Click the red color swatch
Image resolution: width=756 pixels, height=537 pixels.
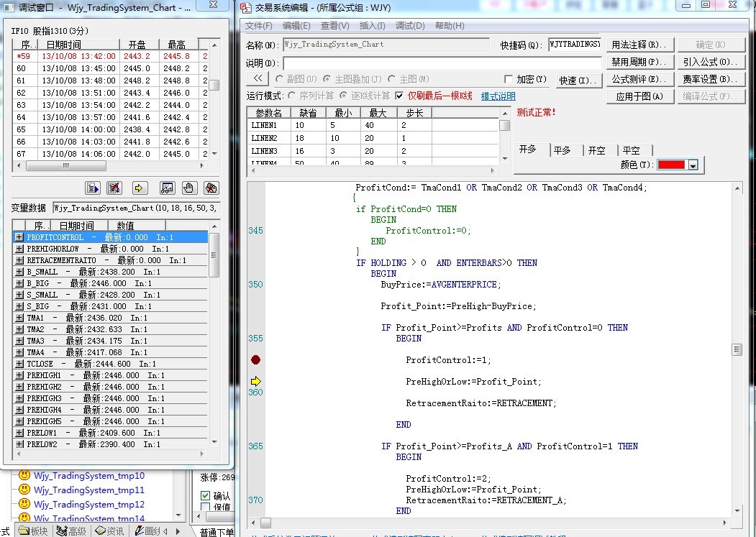point(671,165)
